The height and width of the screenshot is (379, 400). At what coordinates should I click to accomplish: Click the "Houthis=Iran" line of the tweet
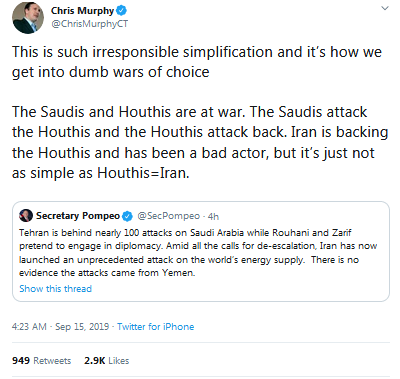(x=101, y=173)
